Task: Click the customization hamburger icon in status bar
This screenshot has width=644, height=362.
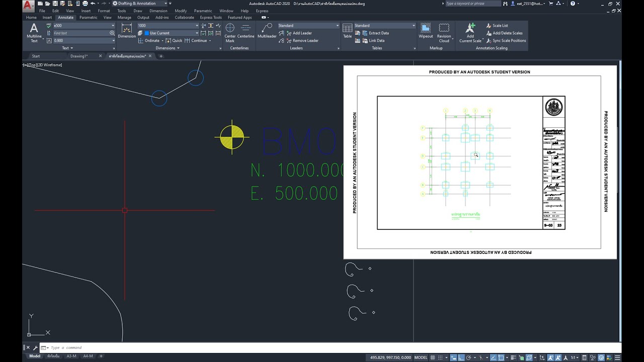Action: pyautogui.click(x=617, y=357)
